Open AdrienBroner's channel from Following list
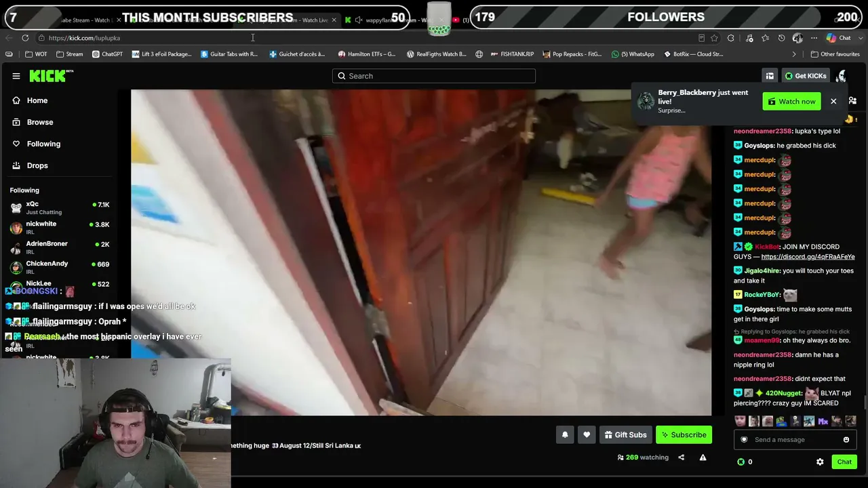Viewport: 868px width, 488px height. tap(60, 247)
